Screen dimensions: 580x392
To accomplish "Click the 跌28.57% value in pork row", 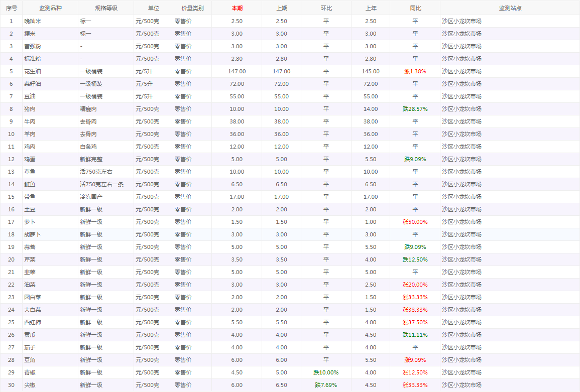I will coord(415,109).
